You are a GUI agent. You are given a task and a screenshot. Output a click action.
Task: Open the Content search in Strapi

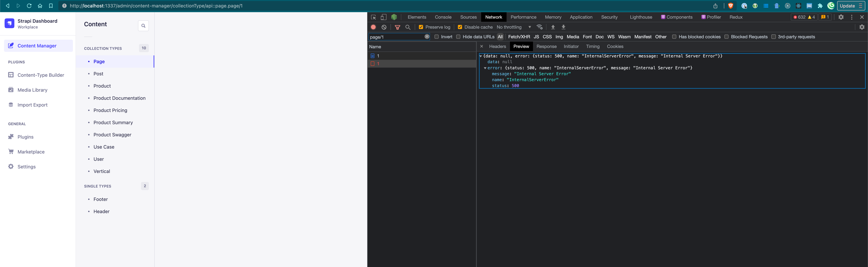pyautogui.click(x=143, y=26)
